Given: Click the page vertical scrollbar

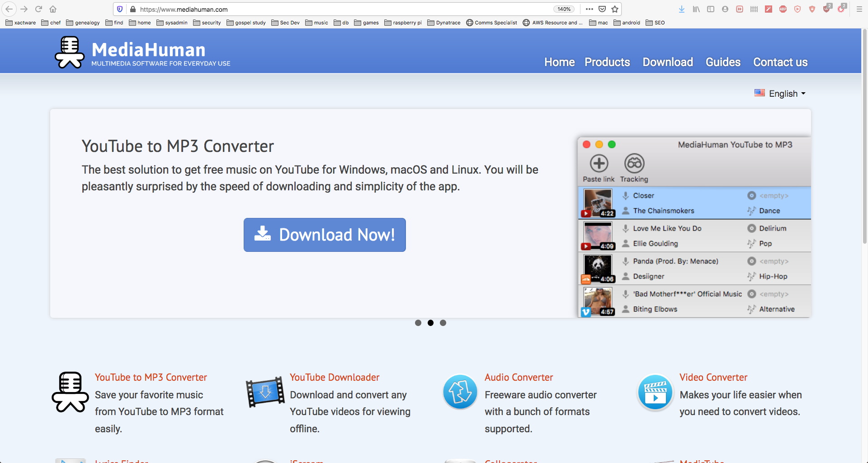Looking at the screenshot, I should pyautogui.click(x=864, y=136).
